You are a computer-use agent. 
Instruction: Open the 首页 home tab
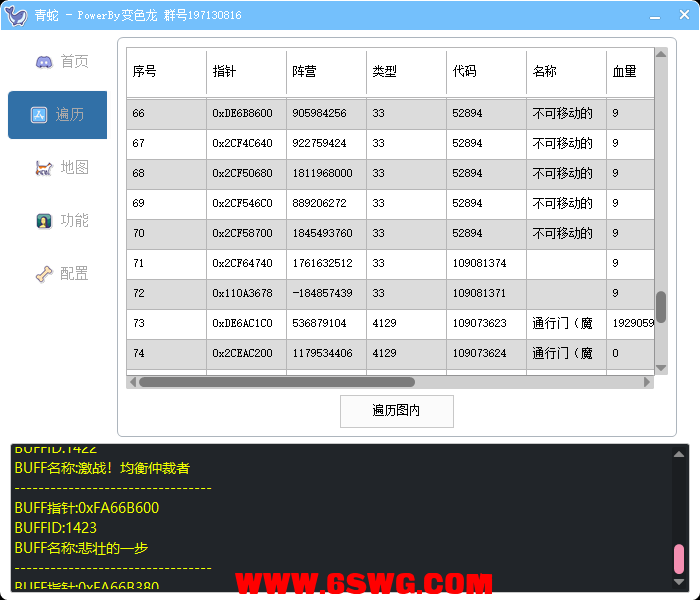point(58,62)
